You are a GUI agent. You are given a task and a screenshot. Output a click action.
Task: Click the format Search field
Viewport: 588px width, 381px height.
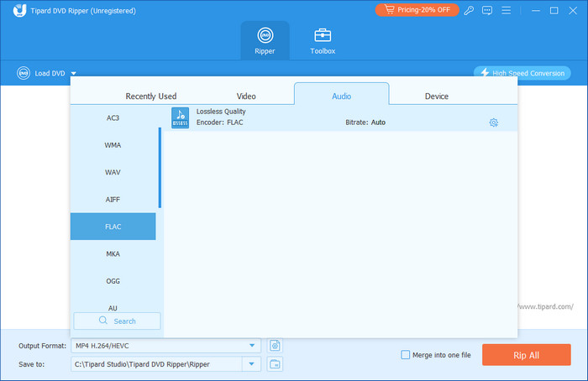pyautogui.click(x=117, y=321)
